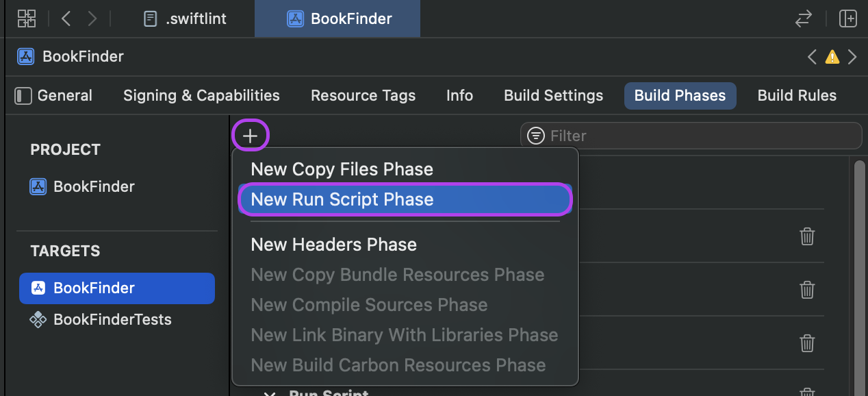Delete the first build phase with trash icon
868x396 pixels.
(807, 236)
